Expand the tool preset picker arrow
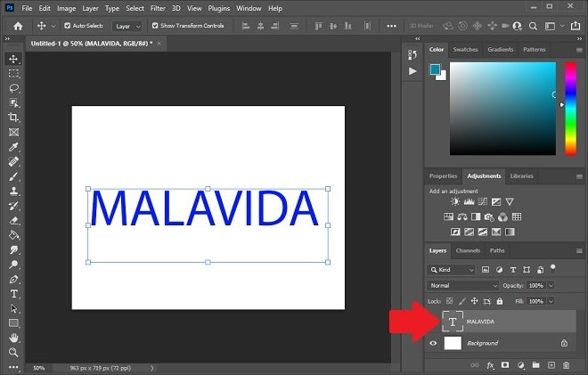This screenshot has width=588, height=375. coord(53,26)
